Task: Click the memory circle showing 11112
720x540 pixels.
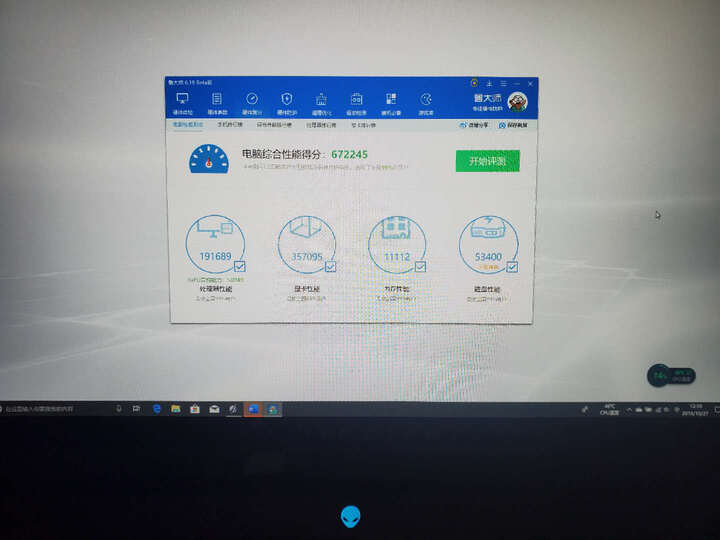Action: coord(397,245)
